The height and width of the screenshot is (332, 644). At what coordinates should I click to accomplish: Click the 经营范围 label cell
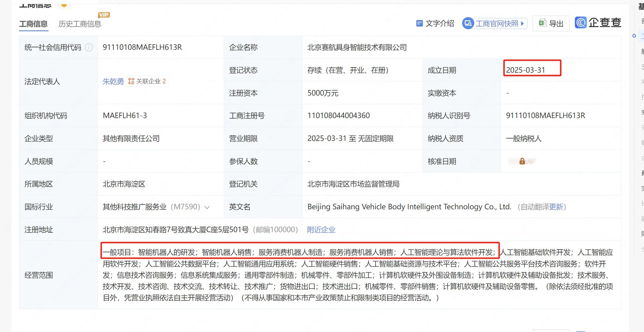[58, 275]
